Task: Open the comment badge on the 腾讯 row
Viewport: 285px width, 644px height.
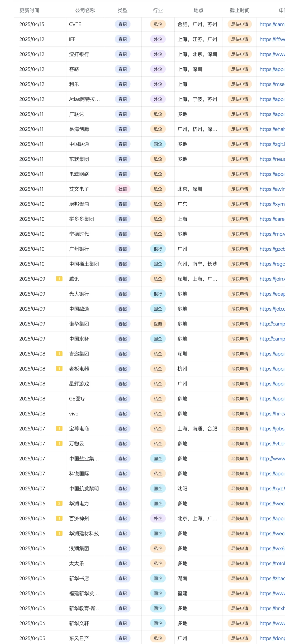Action: (59, 279)
